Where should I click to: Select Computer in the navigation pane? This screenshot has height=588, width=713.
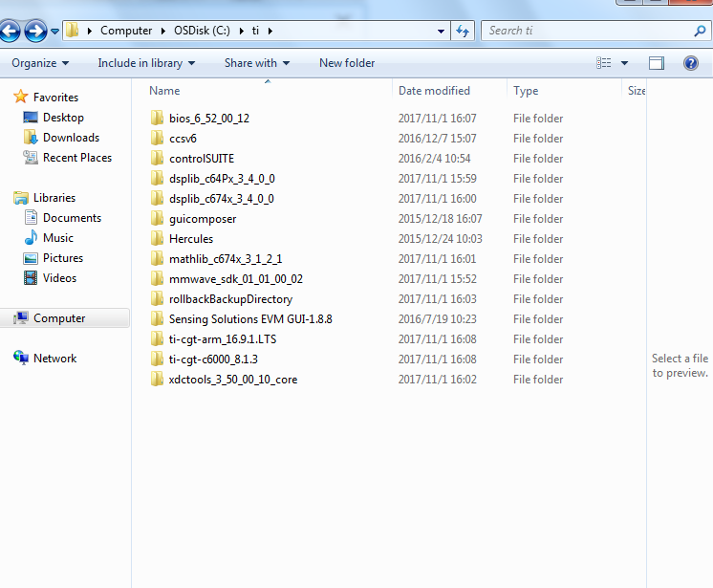pyautogui.click(x=59, y=318)
